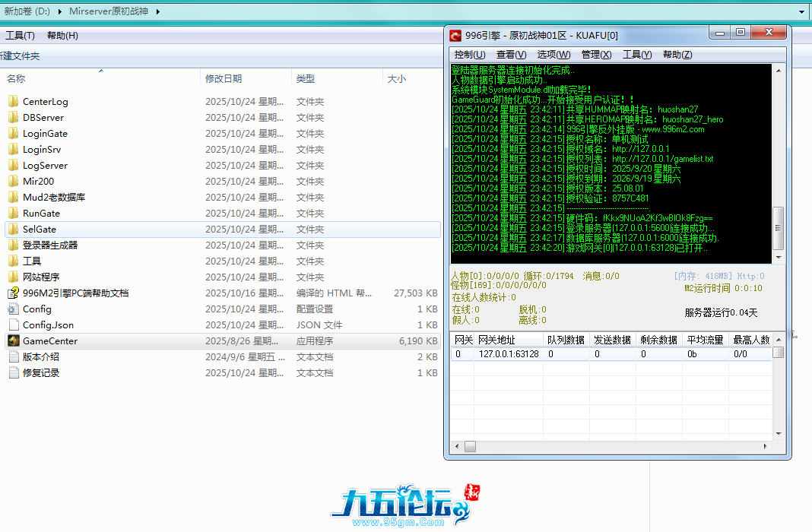Click the Config.Json file icon
This screenshot has width=812, height=532.
pyautogui.click(x=13, y=325)
